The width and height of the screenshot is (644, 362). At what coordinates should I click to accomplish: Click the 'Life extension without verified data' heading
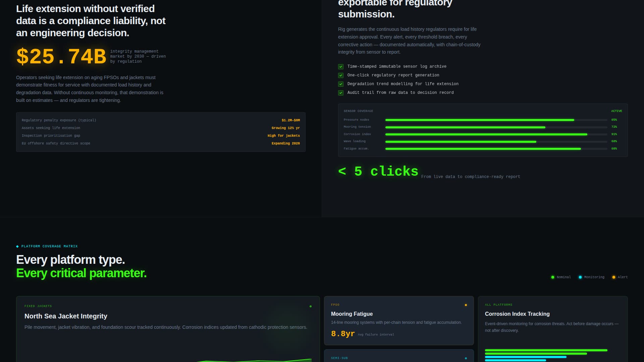91,21
